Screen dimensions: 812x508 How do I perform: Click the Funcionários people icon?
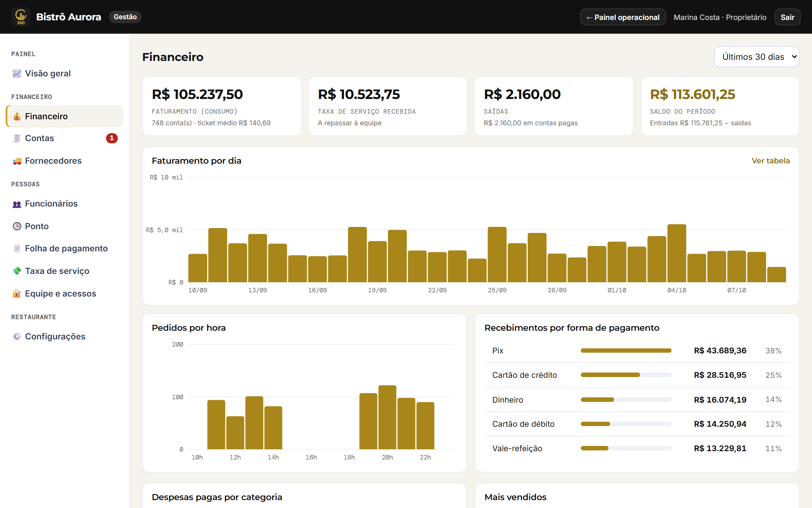[17, 204]
